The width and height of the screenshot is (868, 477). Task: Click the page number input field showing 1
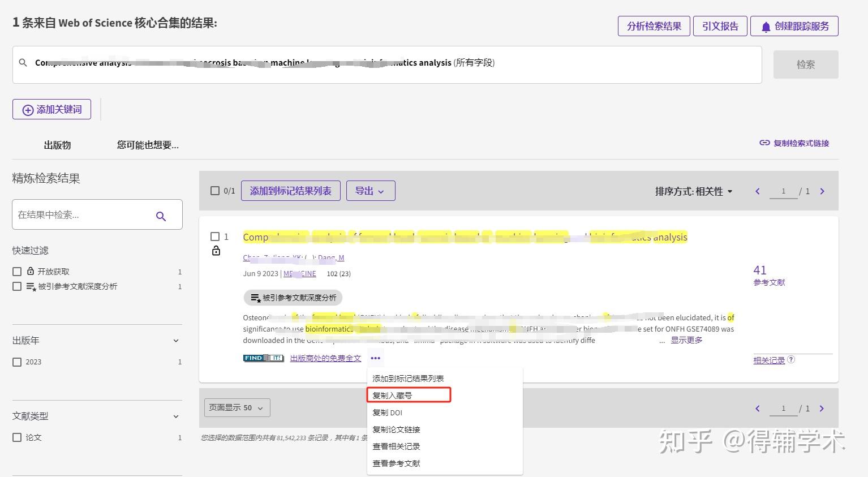coord(784,191)
